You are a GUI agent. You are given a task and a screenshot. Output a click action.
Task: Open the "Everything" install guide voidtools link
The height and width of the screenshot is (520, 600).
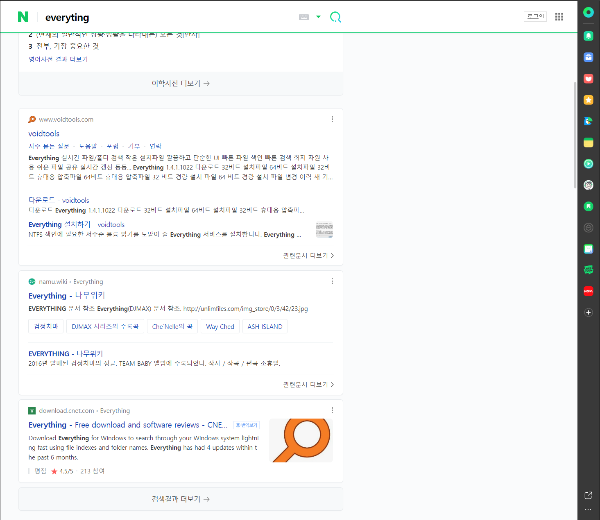77,224
